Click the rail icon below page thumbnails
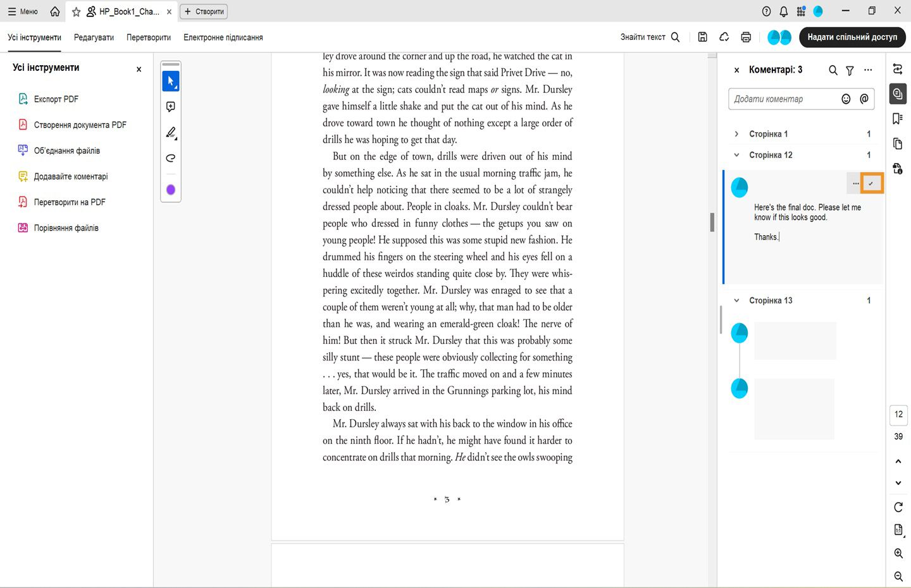Viewport: 911px width, 588px height. (x=898, y=168)
